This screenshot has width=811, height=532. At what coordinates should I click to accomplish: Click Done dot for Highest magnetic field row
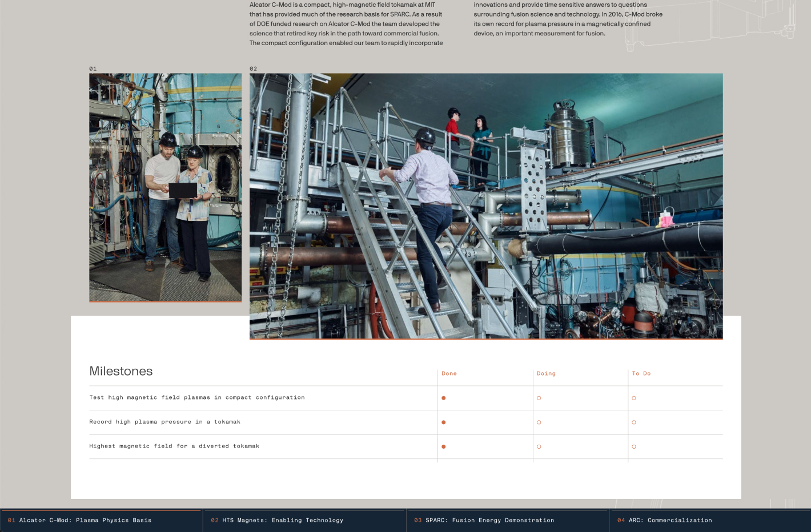point(444,447)
